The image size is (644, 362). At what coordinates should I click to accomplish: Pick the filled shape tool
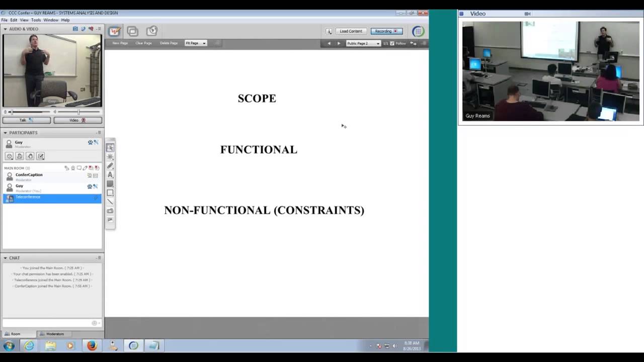point(110,184)
